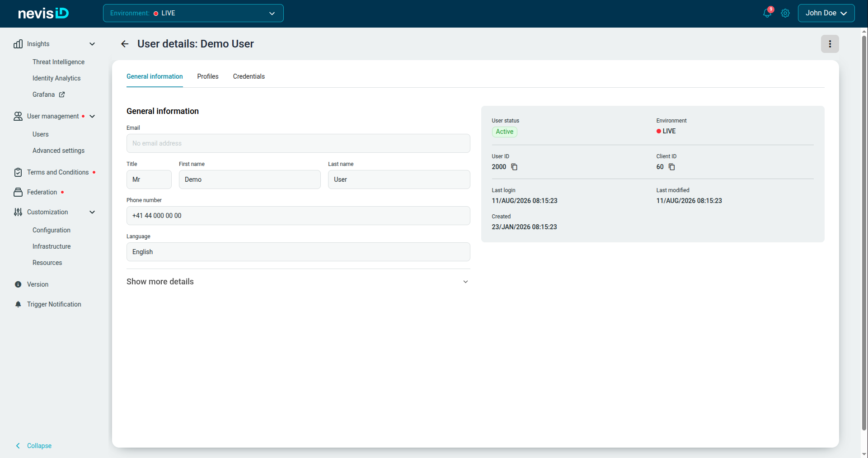This screenshot has height=458, width=868.
Task: Open Identity Analytics page
Action: 56,78
